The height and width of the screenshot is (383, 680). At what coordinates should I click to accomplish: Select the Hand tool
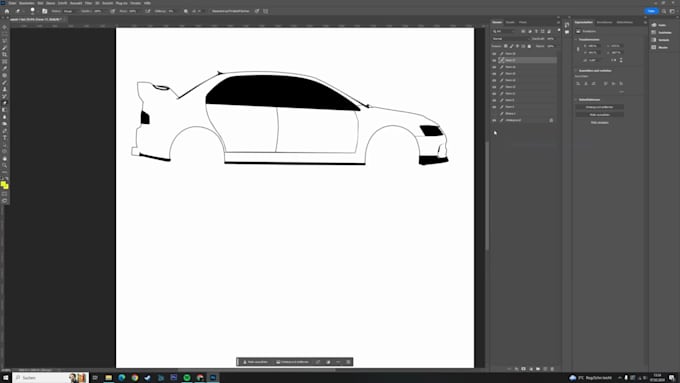click(x=5, y=159)
